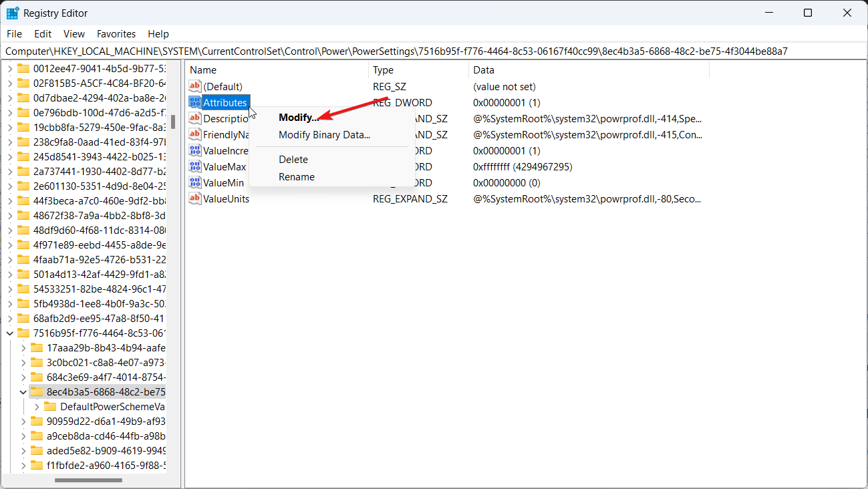Click folder icon of key f1fbfde2-a960
The width and height of the screenshot is (868, 489).
click(37, 465)
